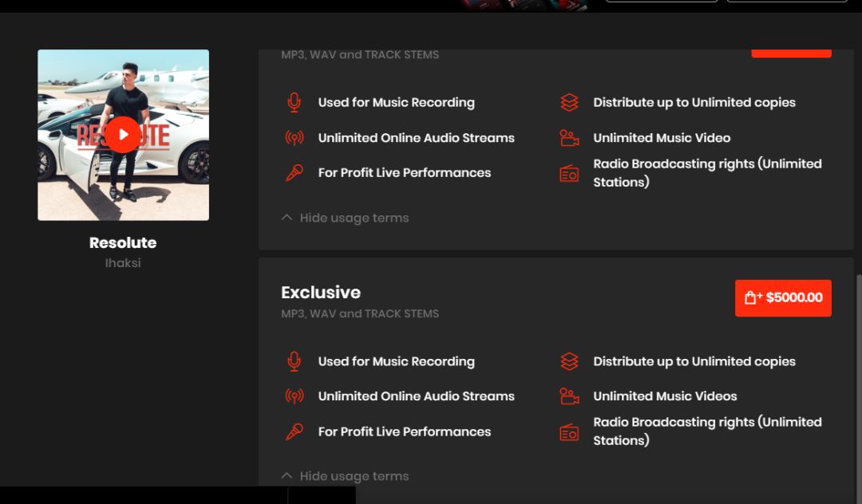Viewport: 862px width, 504px height.
Task: Click the Exclusive Radio Broadcasting rights icon
Action: coord(569,432)
